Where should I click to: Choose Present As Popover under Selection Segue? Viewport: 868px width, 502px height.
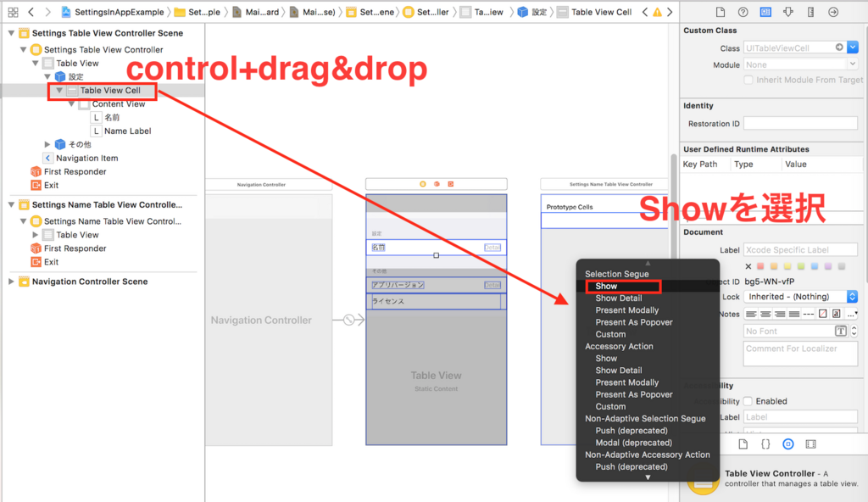(634, 322)
